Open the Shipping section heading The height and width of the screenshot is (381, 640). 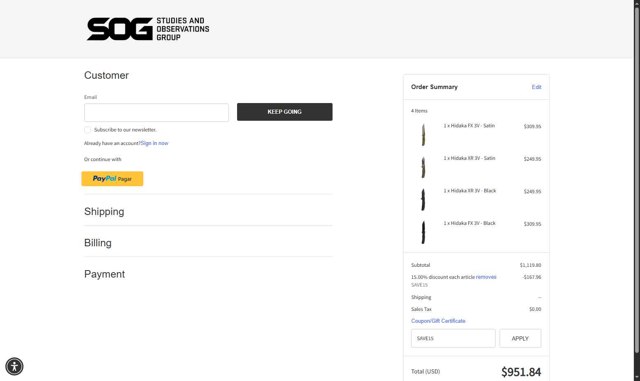[x=104, y=212]
